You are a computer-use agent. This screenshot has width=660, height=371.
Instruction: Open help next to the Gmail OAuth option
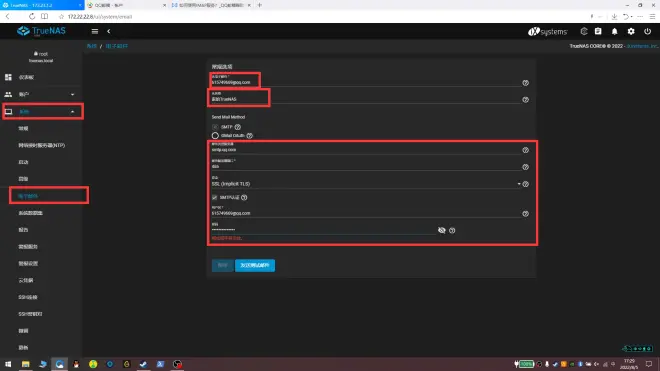point(250,136)
